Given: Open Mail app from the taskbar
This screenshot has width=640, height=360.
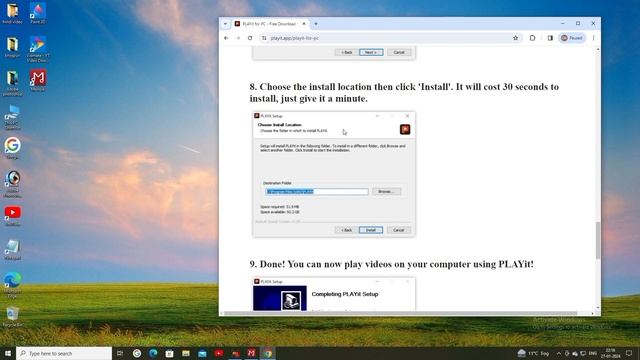Looking at the screenshot, I should pos(202,353).
